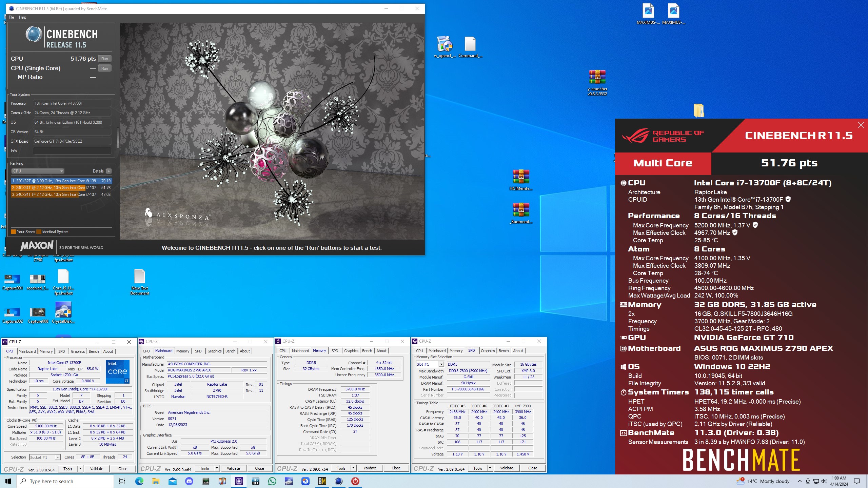Viewport: 868px width, 488px height.
Task: Open Tools dropdown arrow in CPU-Z SPD window
Action: point(490,468)
